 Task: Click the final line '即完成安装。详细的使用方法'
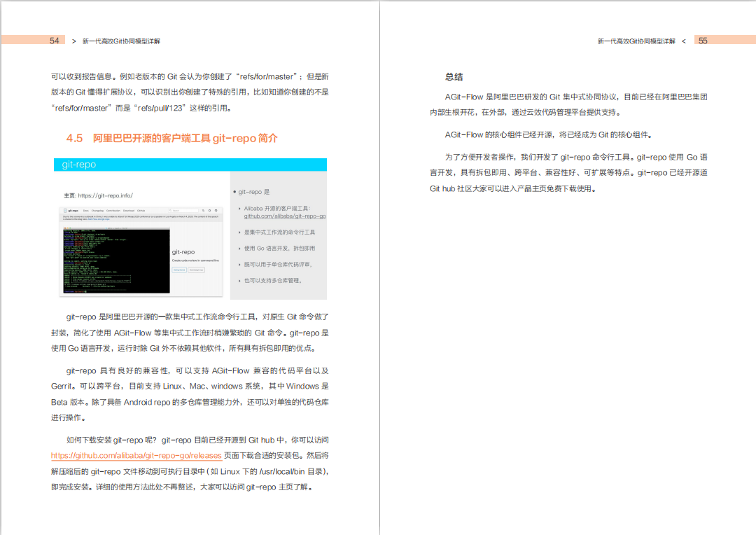(x=183, y=487)
